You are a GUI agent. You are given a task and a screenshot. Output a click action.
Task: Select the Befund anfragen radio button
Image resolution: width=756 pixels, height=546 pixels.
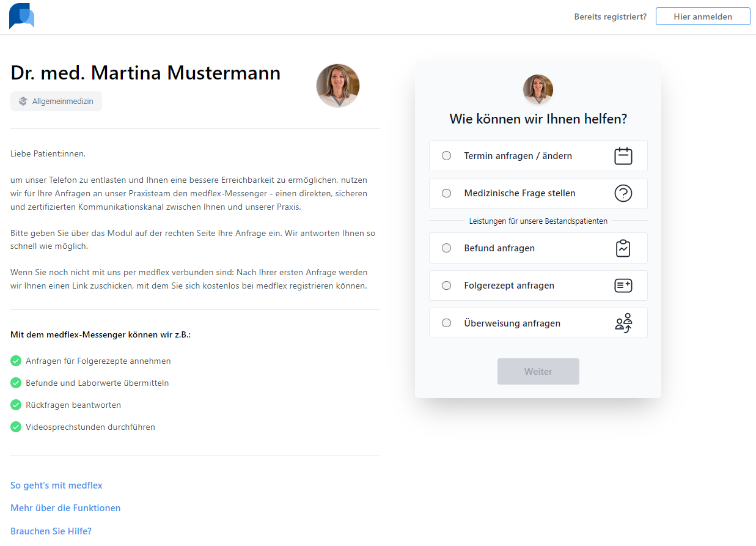coord(446,248)
